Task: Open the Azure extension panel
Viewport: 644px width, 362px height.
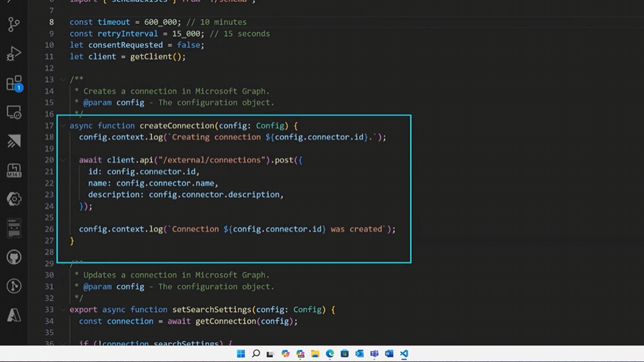Action: [13, 315]
